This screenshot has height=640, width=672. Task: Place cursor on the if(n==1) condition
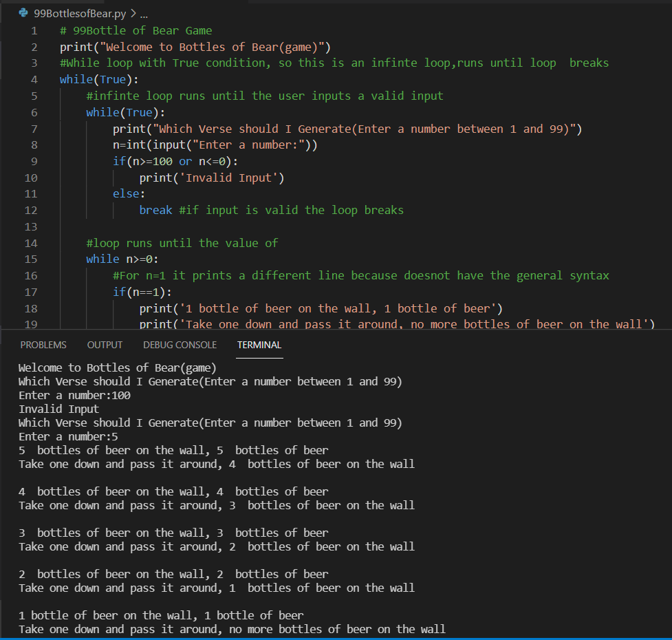point(142,292)
